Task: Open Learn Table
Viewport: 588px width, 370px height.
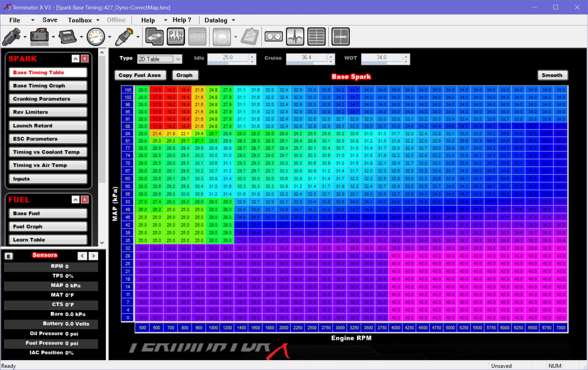Action: [48, 240]
